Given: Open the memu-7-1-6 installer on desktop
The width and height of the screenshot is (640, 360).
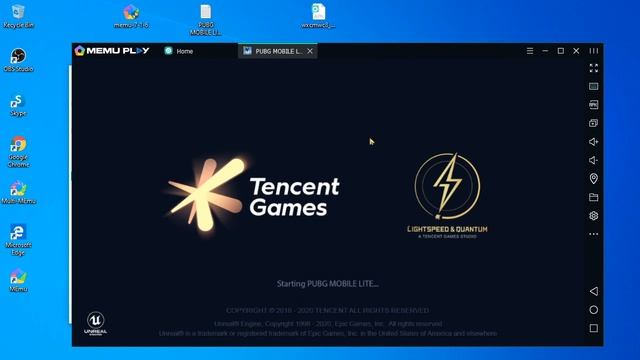Looking at the screenshot, I should point(131,16).
